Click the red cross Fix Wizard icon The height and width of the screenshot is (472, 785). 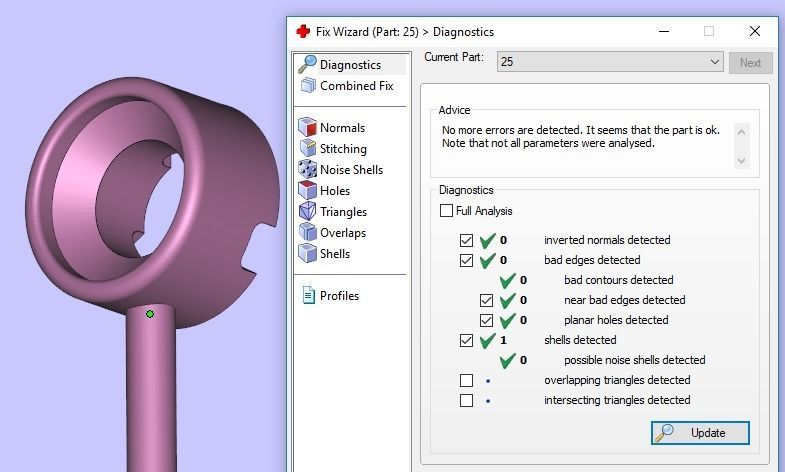click(x=303, y=32)
